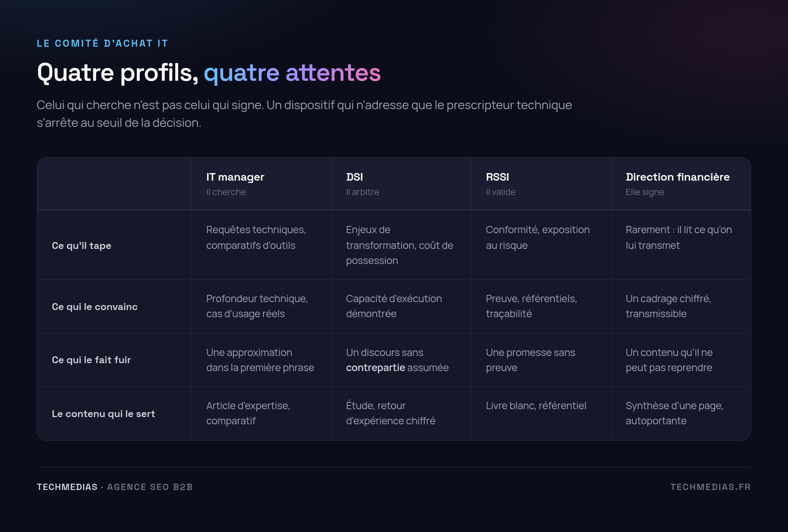Click footer text 'TECHMEDIAS · AGENCE SEO B2B'
This screenshot has width=788, height=532.
pyautogui.click(x=115, y=487)
